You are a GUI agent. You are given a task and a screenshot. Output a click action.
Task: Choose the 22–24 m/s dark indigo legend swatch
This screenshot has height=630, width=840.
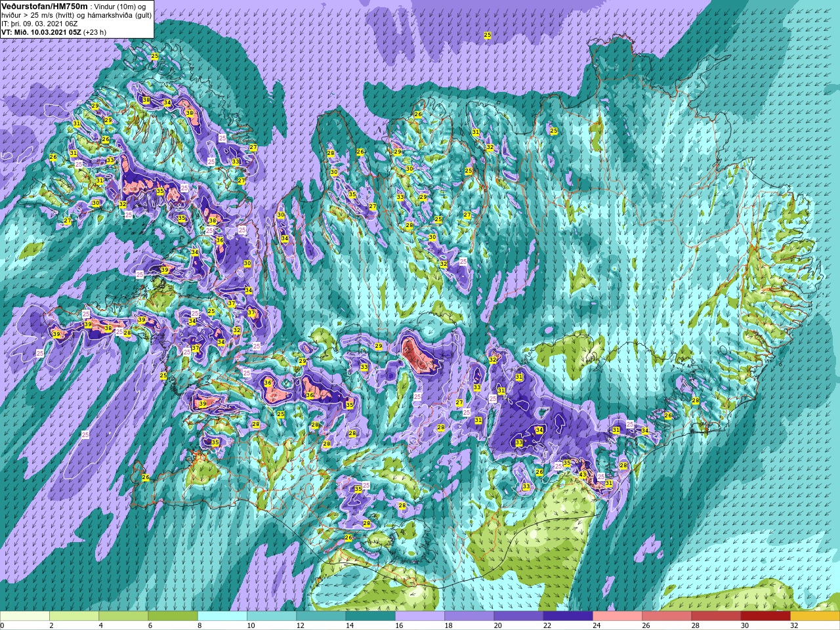tap(568, 616)
